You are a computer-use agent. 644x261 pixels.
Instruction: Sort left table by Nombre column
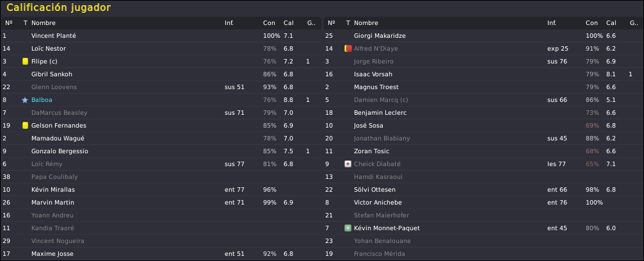click(44, 23)
